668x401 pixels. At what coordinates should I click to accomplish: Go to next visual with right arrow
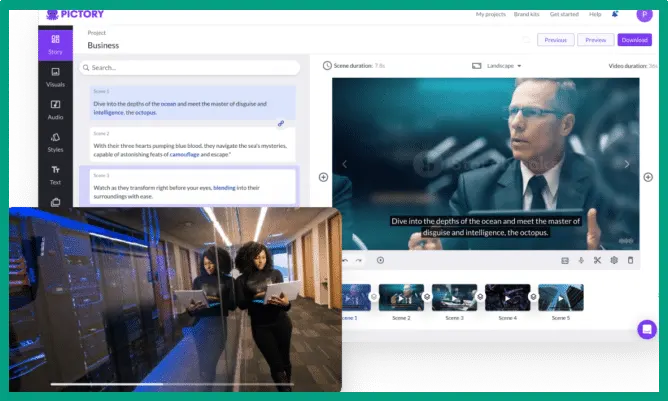(627, 164)
